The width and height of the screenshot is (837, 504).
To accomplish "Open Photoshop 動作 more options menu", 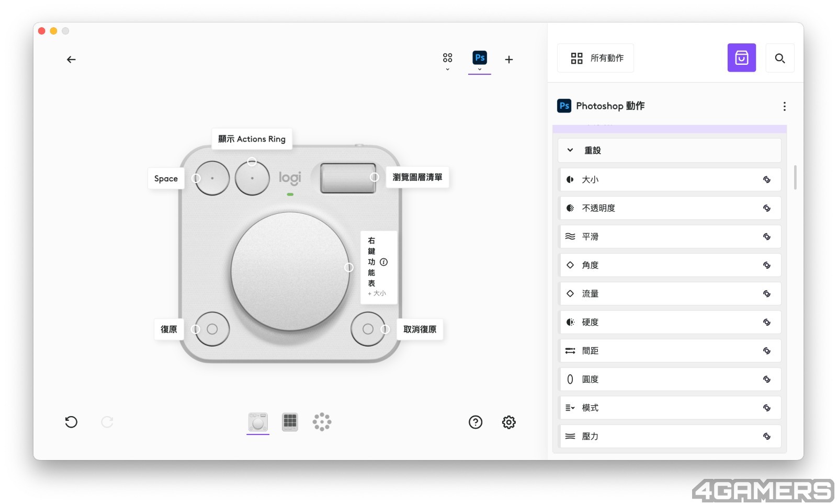I will coord(784,107).
